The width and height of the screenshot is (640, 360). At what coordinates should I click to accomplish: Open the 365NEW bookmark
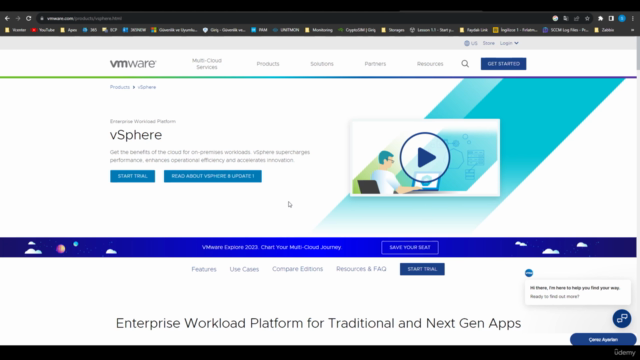134,30
